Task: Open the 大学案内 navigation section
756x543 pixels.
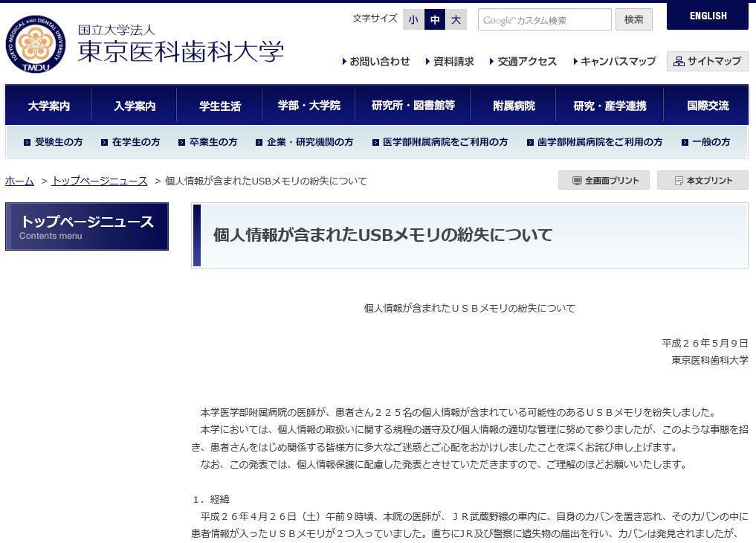Action: click(x=48, y=105)
